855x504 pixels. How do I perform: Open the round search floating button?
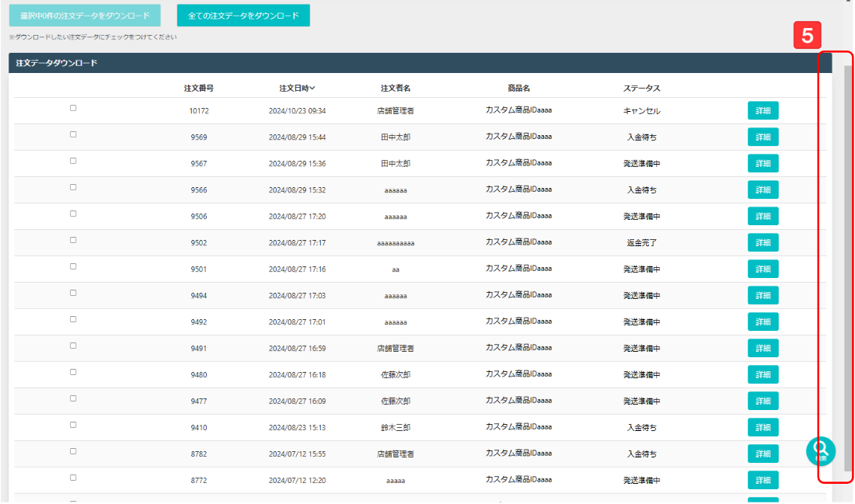pyautogui.click(x=821, y=450)
